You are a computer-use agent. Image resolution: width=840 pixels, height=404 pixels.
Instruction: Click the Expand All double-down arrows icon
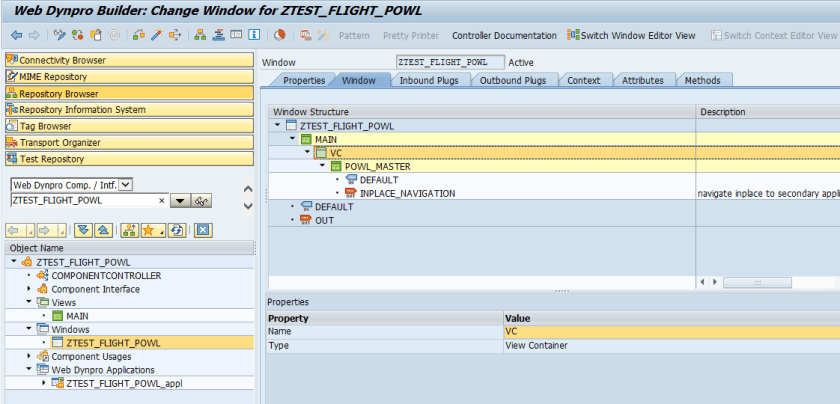(83, 230)
